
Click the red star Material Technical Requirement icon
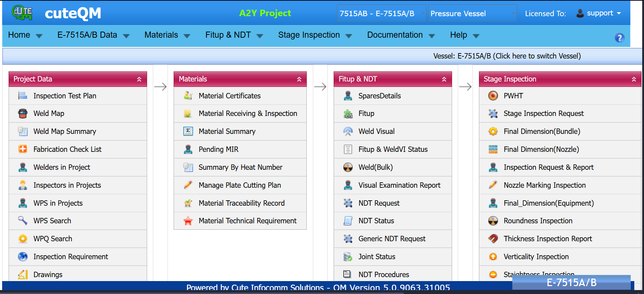pos(188,221)
